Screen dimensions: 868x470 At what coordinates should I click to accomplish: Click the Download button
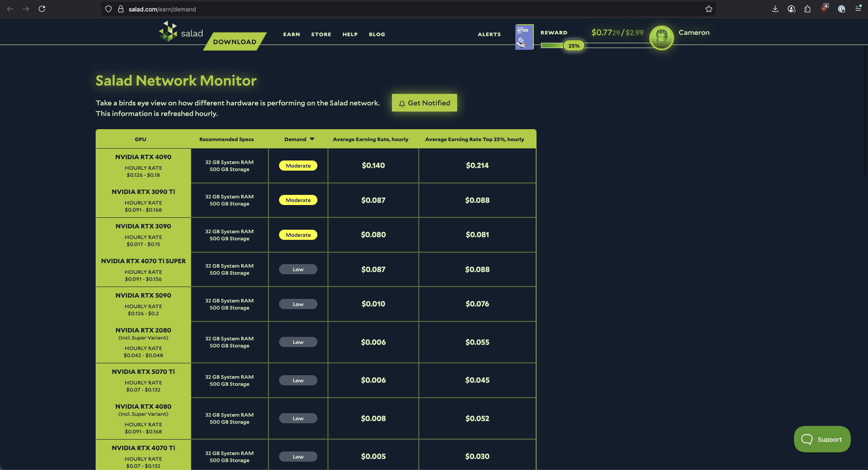(x=235, y=41)
